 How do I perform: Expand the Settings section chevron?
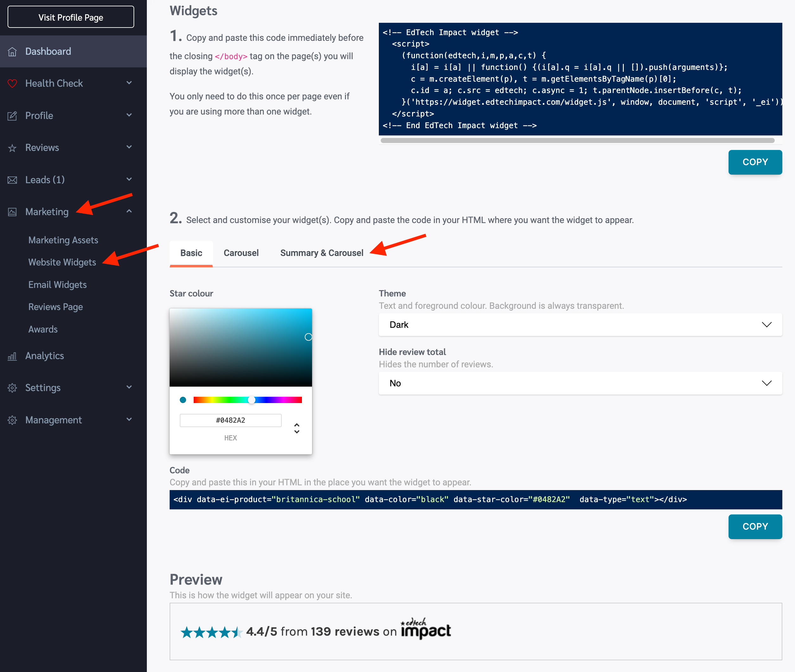129,388
